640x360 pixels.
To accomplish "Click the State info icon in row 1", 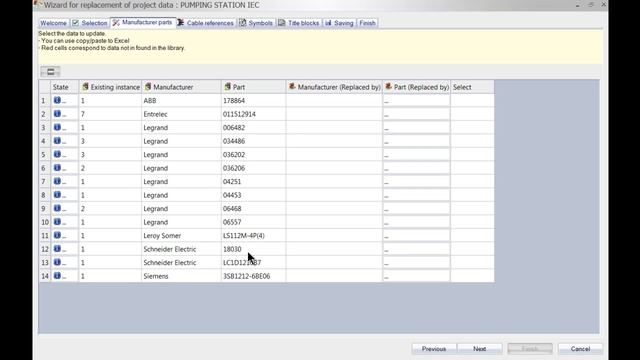I will [57, 100].
